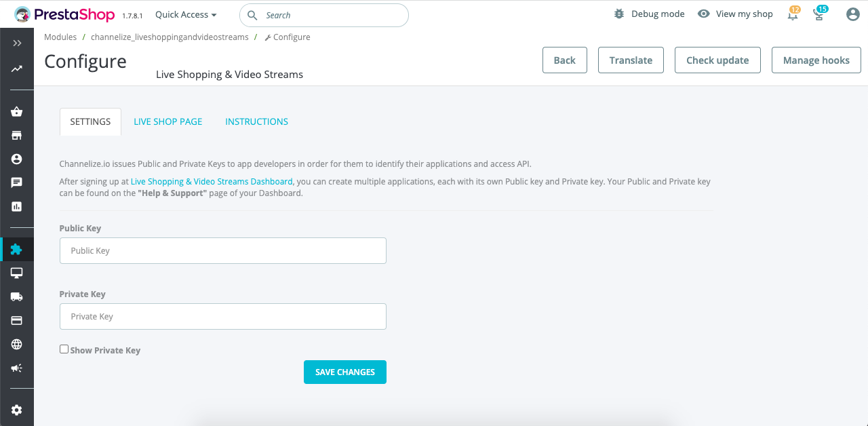Click the Translate button
Screen dimensions: 868x426
[631, 60]
